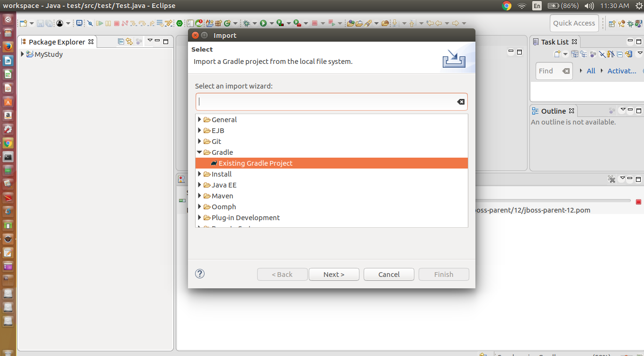
Task: Toggle Link with Editor in Package Explorer
Action: click(129, 41)
